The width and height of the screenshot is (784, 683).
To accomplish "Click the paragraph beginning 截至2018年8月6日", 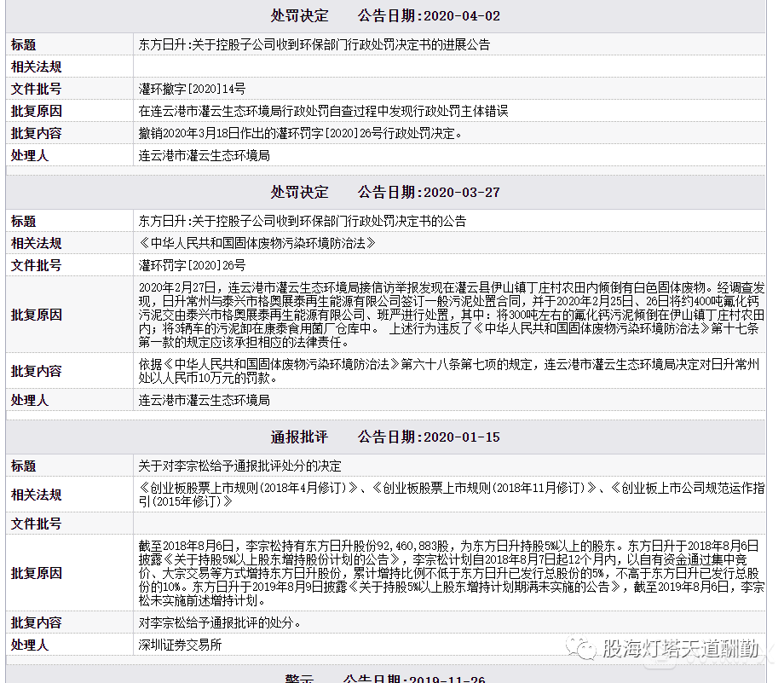I will (452, 573).
